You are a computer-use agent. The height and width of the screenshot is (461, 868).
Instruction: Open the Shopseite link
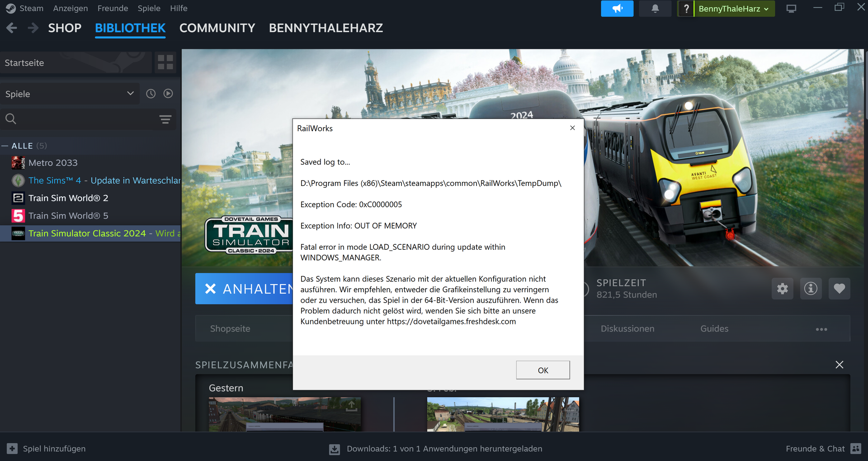pos(230,329)
